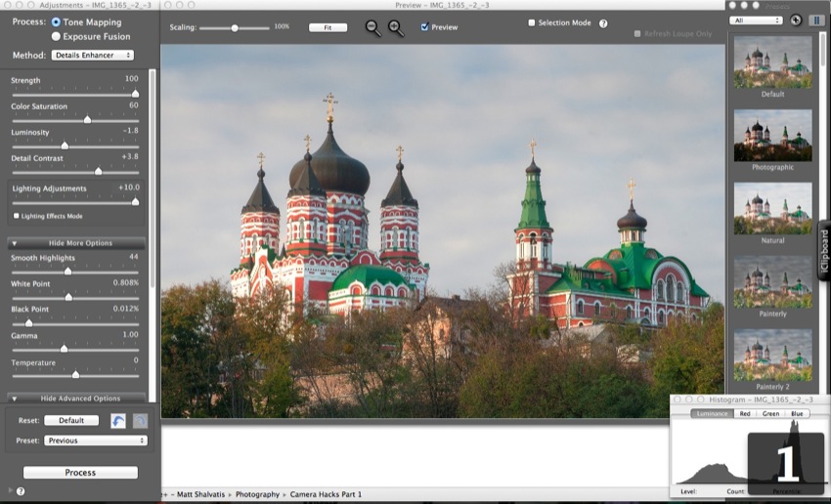Image resolution: width=831 pixels, height=504 pixels.
Task: Click the White Point value 0.808%
Action: 125,282
